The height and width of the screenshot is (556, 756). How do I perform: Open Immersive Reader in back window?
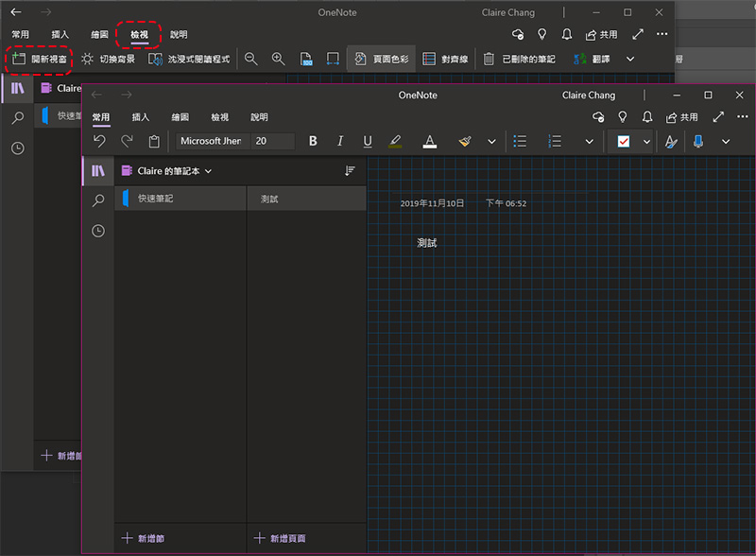click(x=189, y=60)
